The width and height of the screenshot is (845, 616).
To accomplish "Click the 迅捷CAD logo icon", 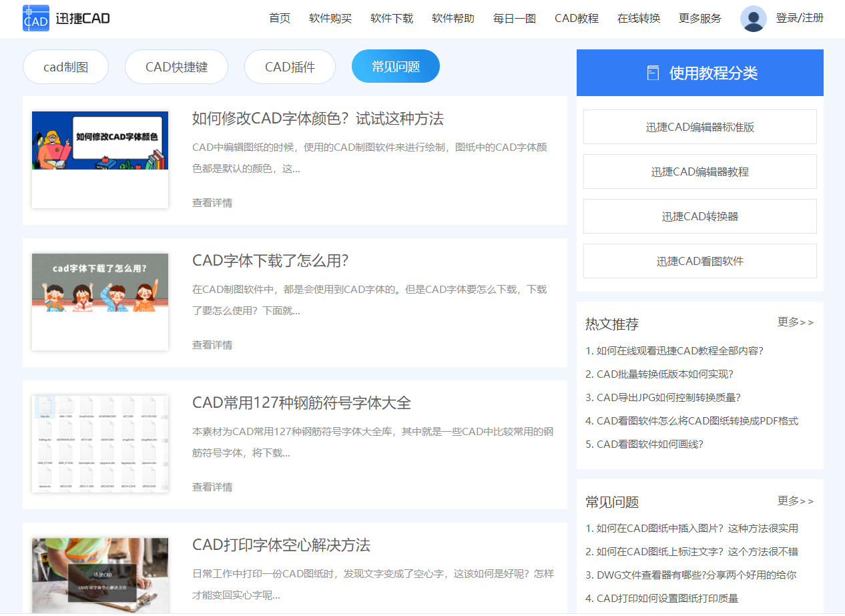I will (35, 19).
